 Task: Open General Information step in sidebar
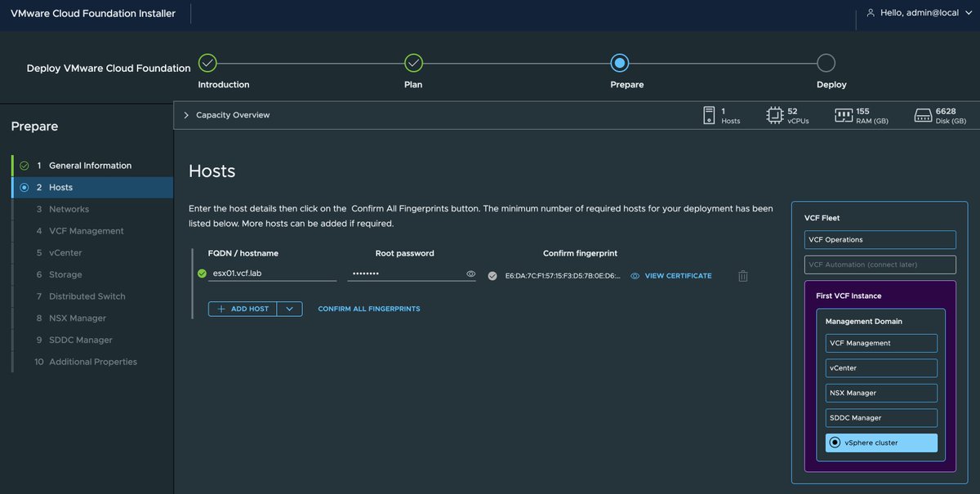point(92,166)
